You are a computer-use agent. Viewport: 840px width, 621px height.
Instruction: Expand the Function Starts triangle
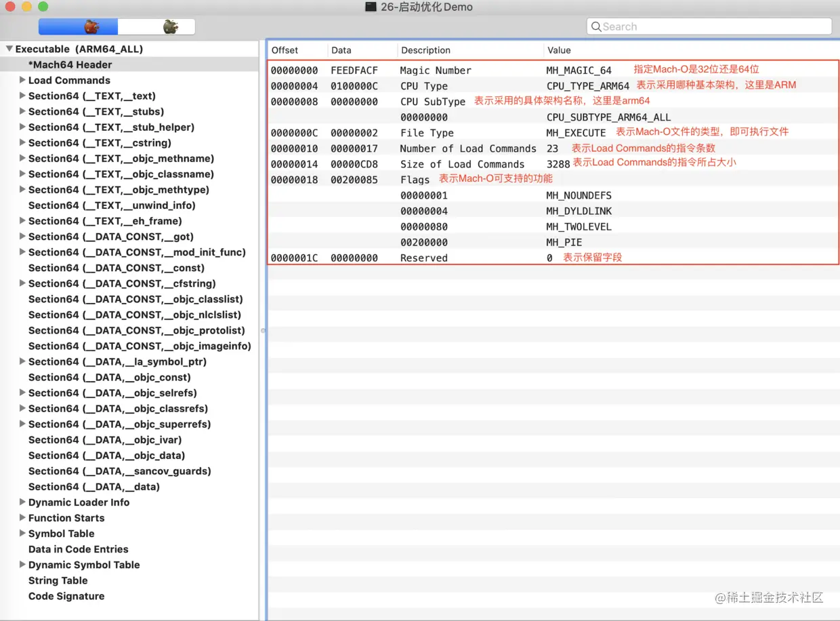(x=22, y=517)
